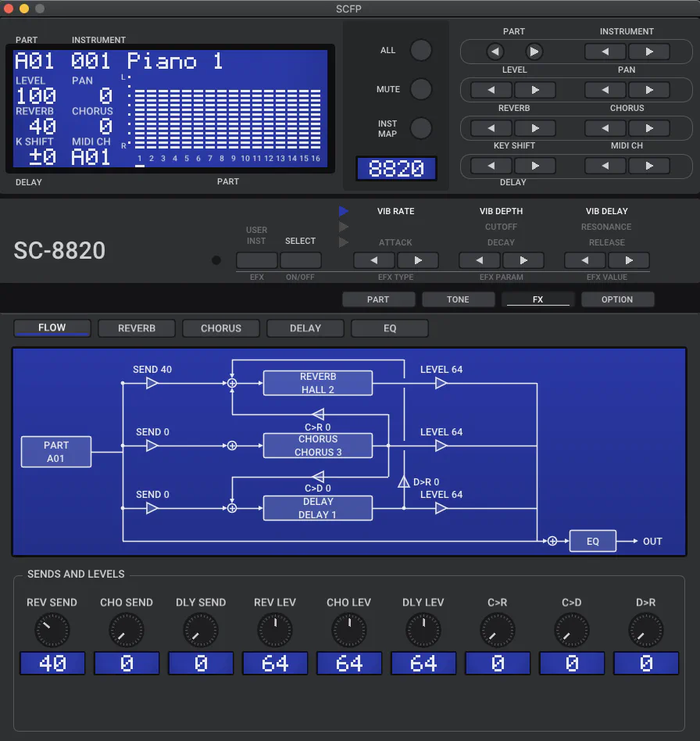Select the FX tab
700x741 pixels.
coord(538,299)
